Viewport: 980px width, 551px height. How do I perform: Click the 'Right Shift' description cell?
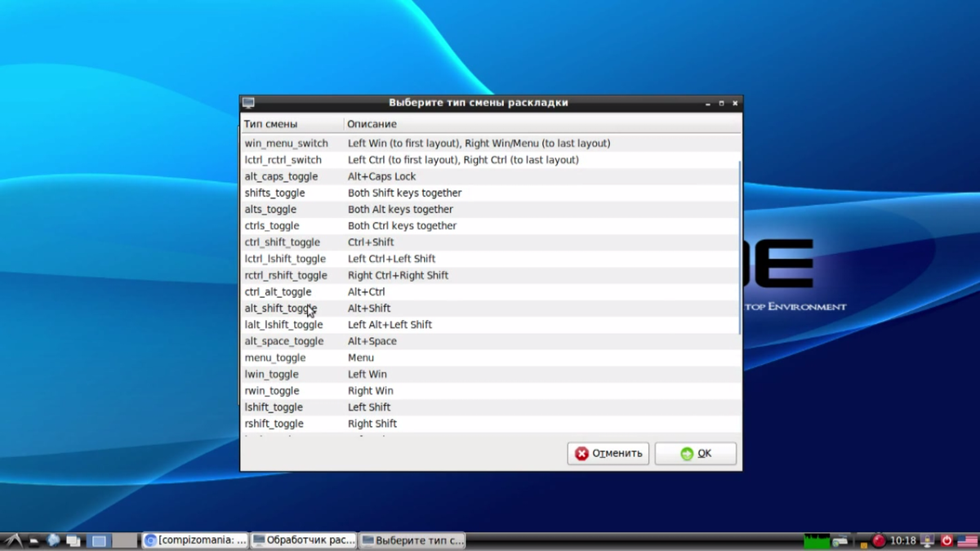pyautogui.click(x=372, y=424)
